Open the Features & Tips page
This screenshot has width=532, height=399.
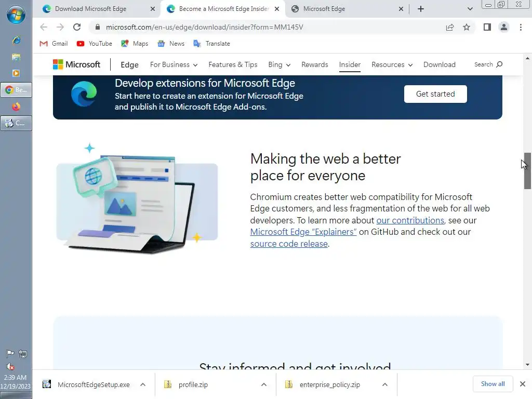point(233,64)
